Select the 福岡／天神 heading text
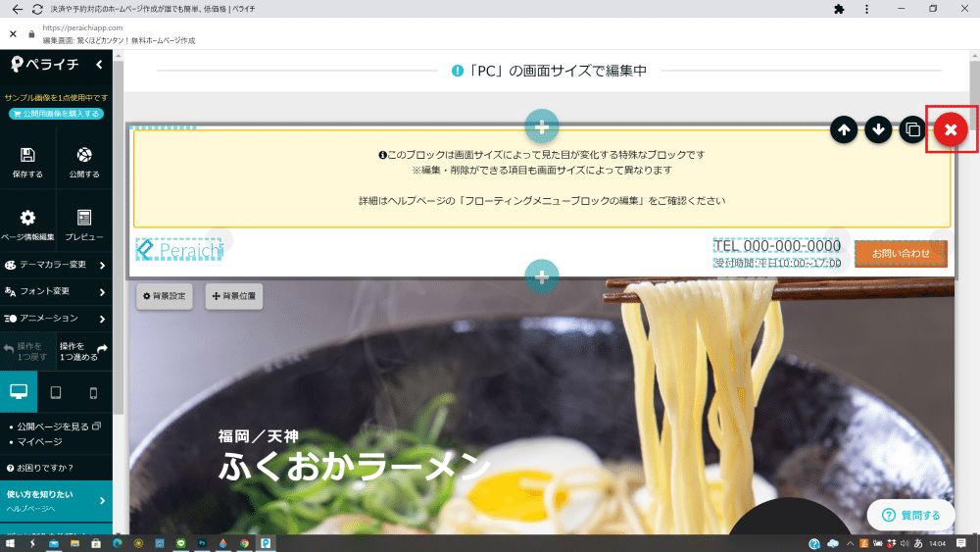The width and height of the screenshot is (980, 552). point(258,435)
